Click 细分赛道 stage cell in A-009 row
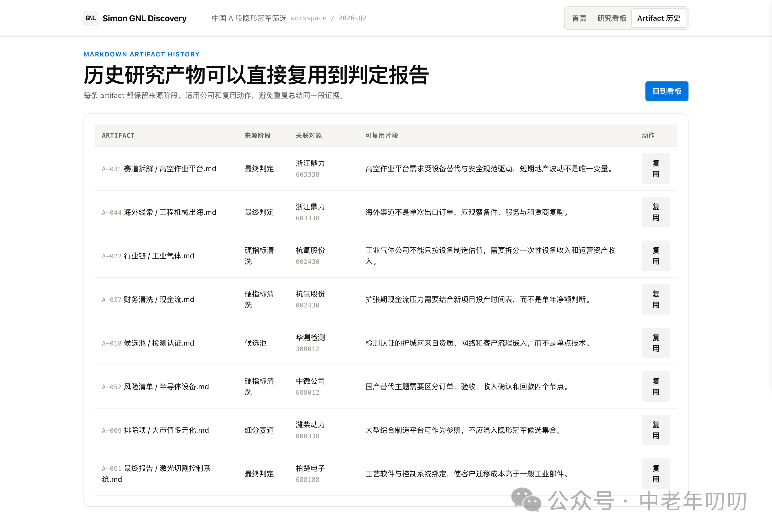 click(259, 430)
